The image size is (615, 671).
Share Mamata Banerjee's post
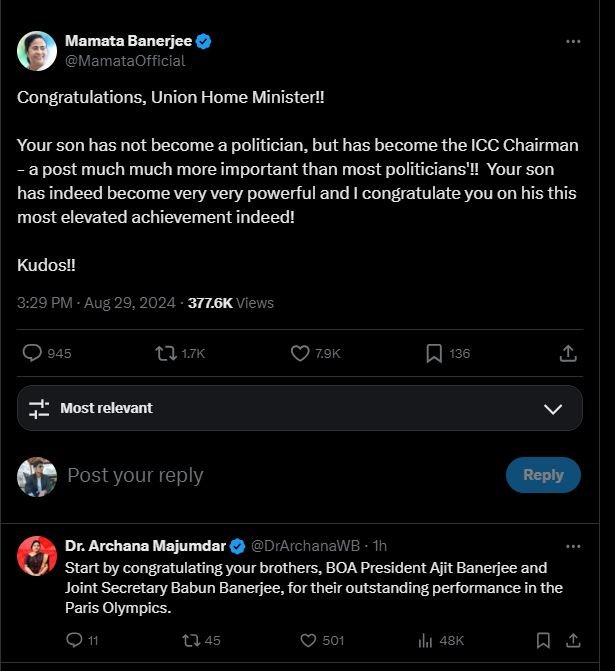567,353
